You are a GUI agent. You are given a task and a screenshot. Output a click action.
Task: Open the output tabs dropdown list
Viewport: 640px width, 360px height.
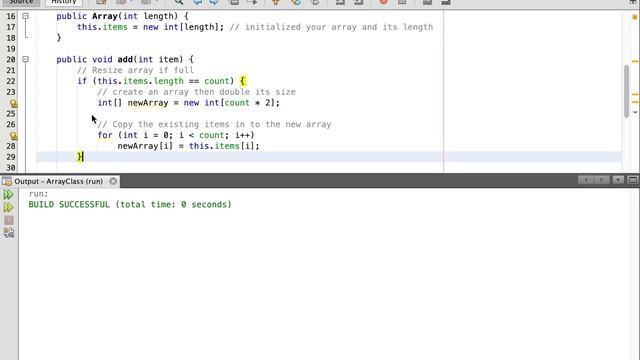[618, 180]
